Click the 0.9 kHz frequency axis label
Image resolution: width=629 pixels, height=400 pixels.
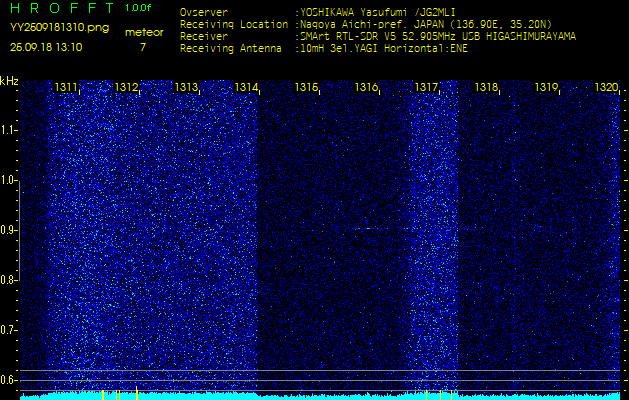coord(7,231)
